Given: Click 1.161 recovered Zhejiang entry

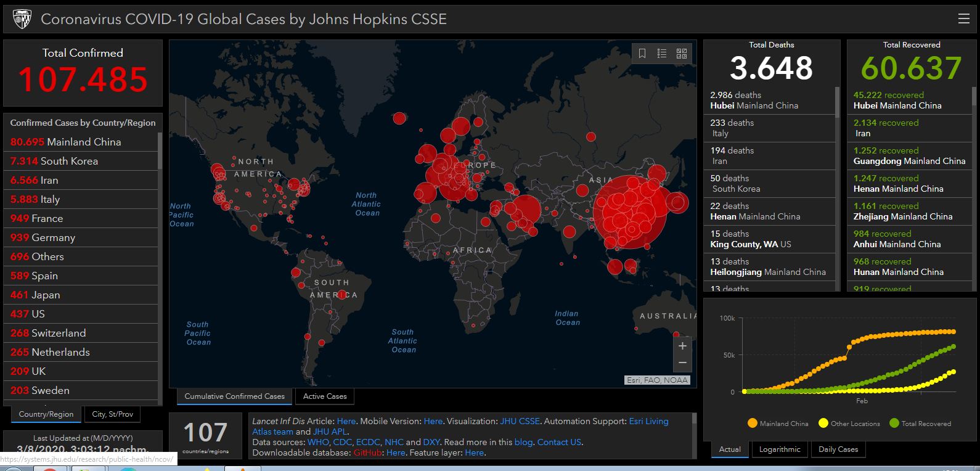Looking at the screenshot, I should (x=910, y=211).
